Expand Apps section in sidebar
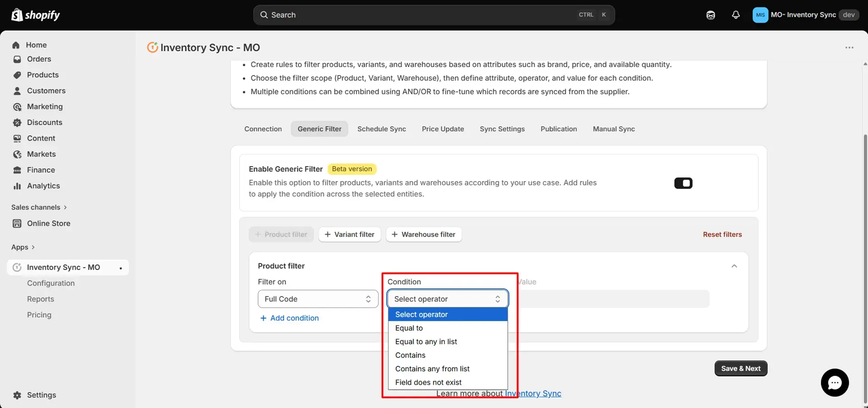 pos(23,247)
